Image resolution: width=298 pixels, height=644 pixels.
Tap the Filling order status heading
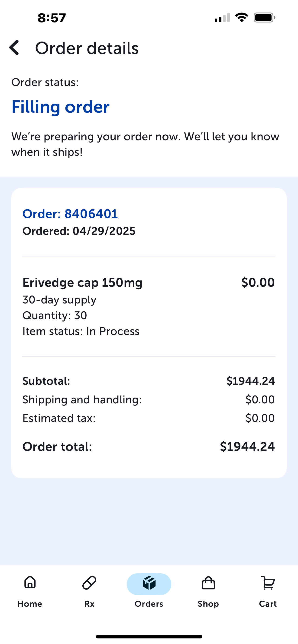pyautogui.click(x=61, y=107)
